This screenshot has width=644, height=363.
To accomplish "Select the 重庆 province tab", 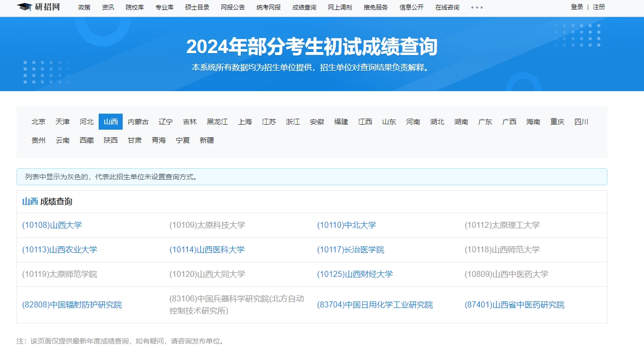I will (x=557, y=122).
